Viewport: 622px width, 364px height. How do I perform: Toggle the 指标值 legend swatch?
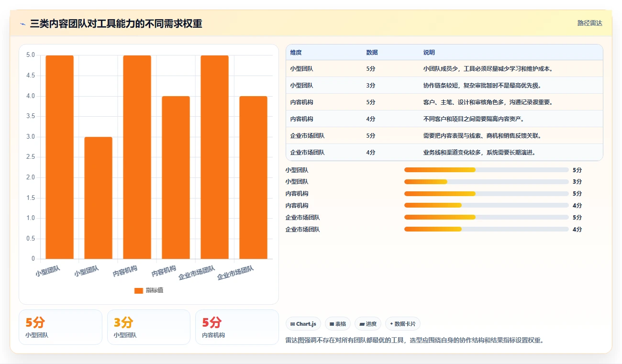coord(139,290)
